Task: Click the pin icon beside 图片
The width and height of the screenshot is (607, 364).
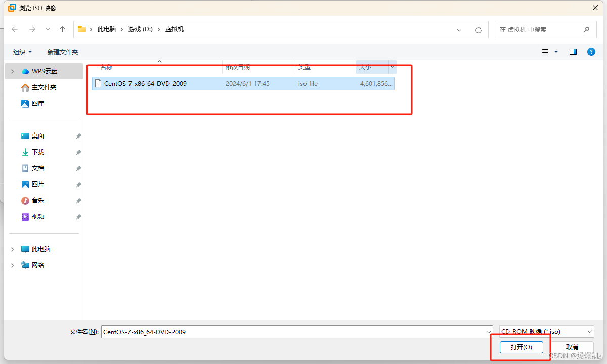Action: (78, 185)
